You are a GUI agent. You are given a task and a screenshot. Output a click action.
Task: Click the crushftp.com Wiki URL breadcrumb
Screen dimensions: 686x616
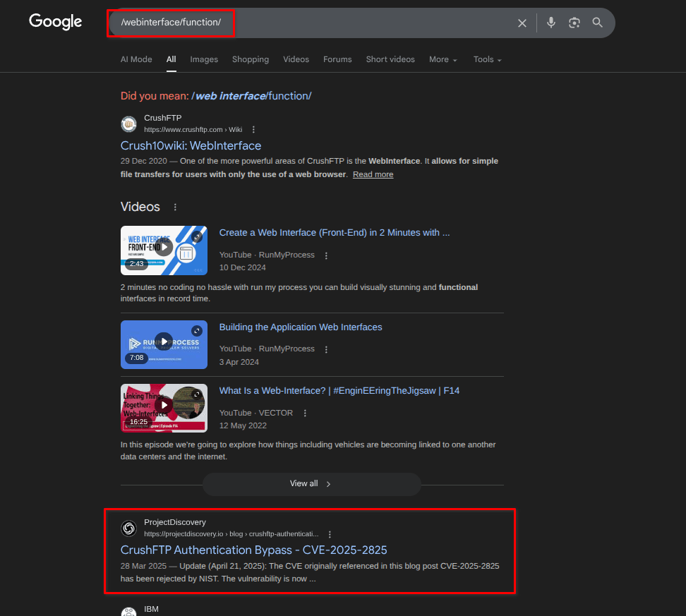point(193,130)
